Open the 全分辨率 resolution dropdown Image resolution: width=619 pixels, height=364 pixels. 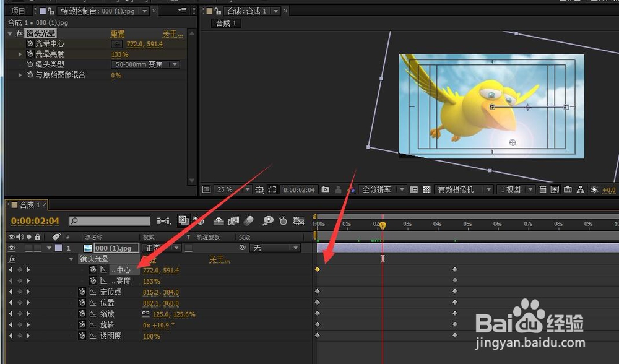click(382, 190)
